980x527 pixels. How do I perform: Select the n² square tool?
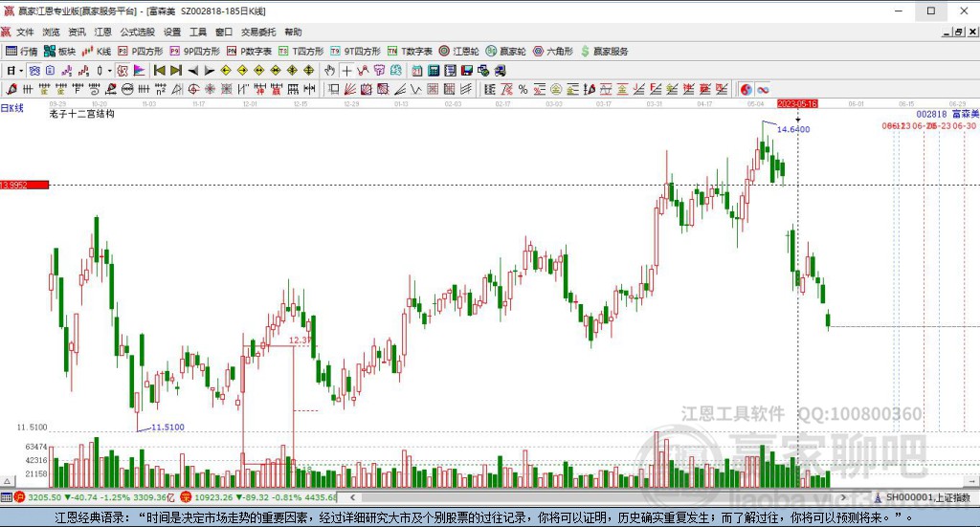click(x=161, y=89)
